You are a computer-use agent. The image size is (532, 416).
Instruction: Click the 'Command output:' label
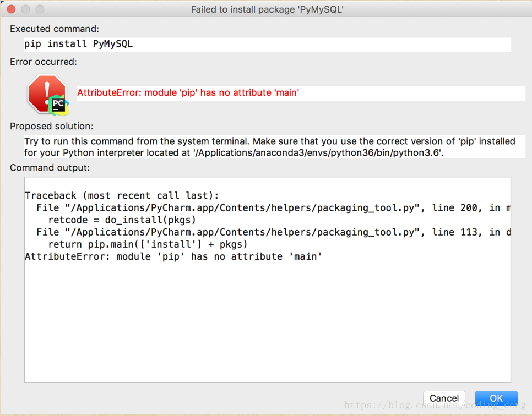pyautogui.click(x=50, y=168)
